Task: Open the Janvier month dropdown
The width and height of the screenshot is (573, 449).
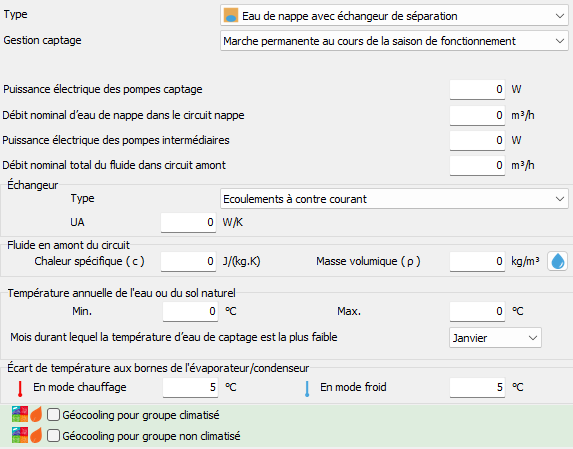Action: click(x=495, y=338)
